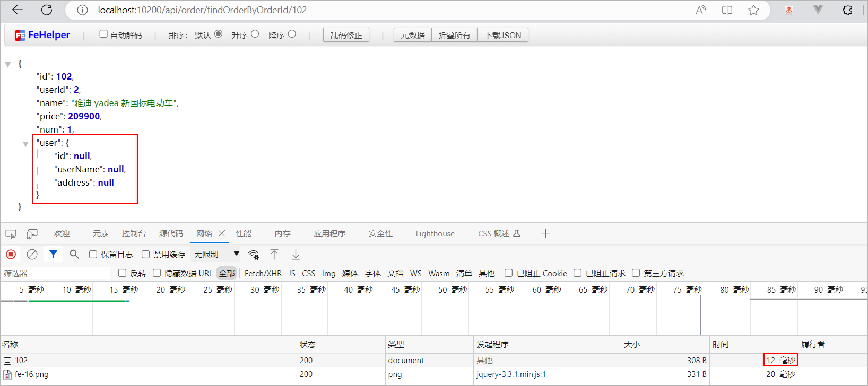Viewport: 868px width, 386px height.
Task: Open the read aloud icon
Action: click(701, 10)
